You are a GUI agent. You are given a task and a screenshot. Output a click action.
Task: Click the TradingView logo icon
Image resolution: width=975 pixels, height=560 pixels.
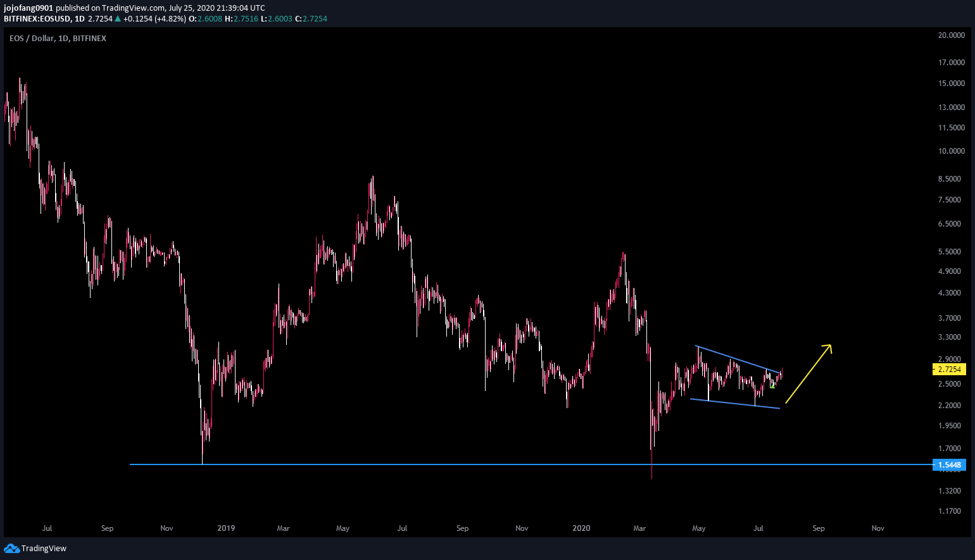[11, 548]
